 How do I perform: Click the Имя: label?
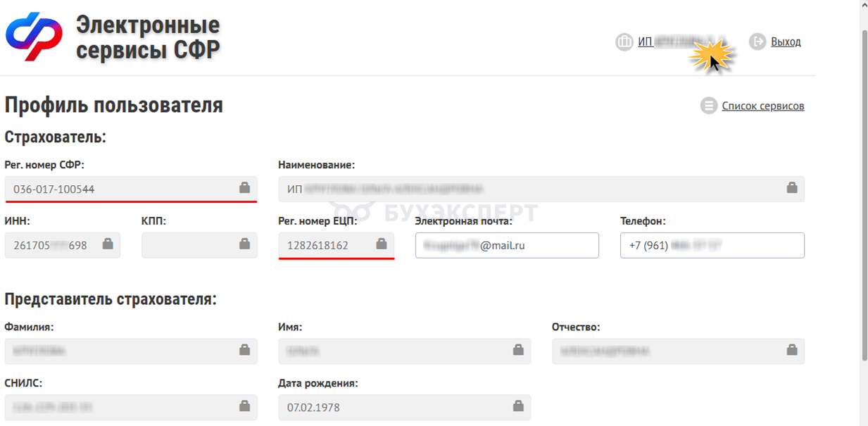pyautogui.click(x=291, y=327)
